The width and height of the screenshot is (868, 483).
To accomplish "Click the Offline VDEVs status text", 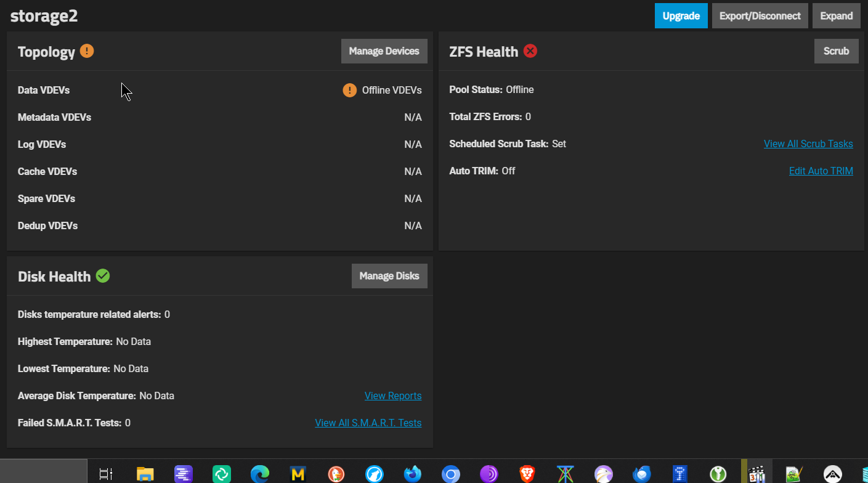I will tap(392, 90).
